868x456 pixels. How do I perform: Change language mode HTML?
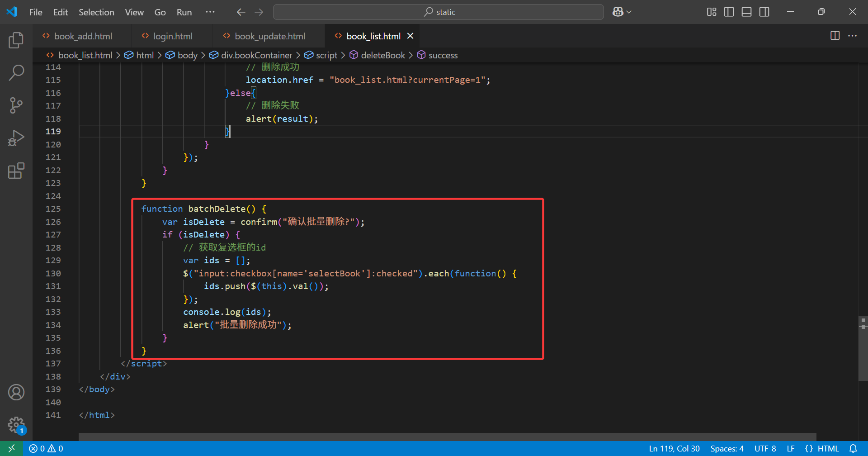(828, 448)
